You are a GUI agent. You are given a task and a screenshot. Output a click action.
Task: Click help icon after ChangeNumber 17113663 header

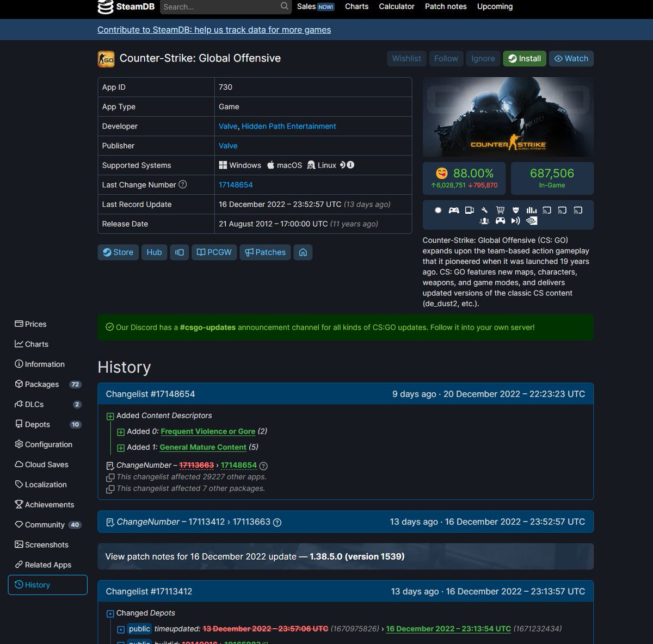(x=277, y=522)
